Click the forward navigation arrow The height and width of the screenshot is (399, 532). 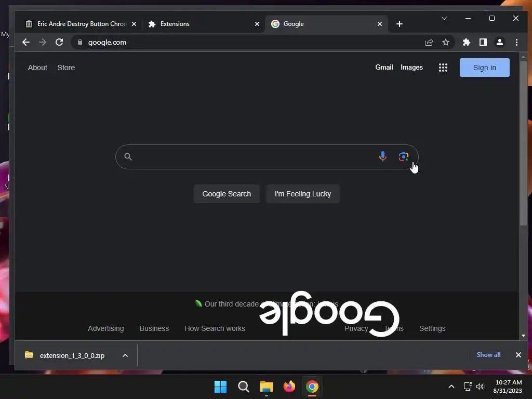coord(43,42)
